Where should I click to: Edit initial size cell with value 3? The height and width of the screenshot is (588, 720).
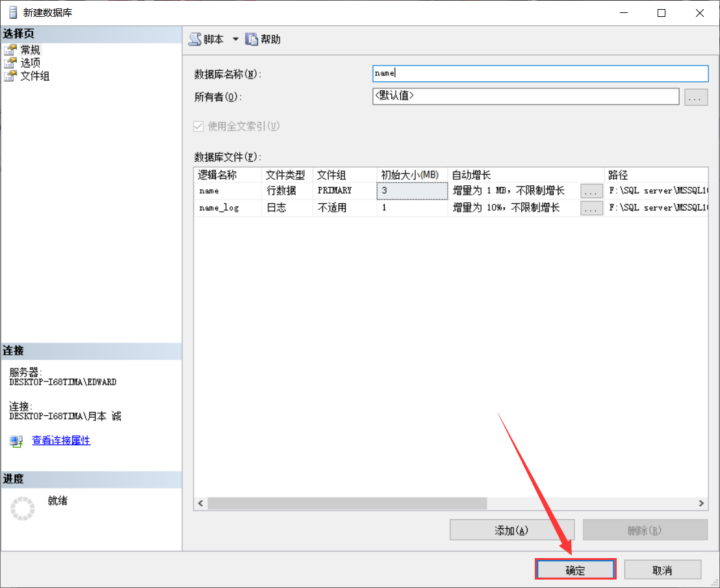[x=412, y=191]
